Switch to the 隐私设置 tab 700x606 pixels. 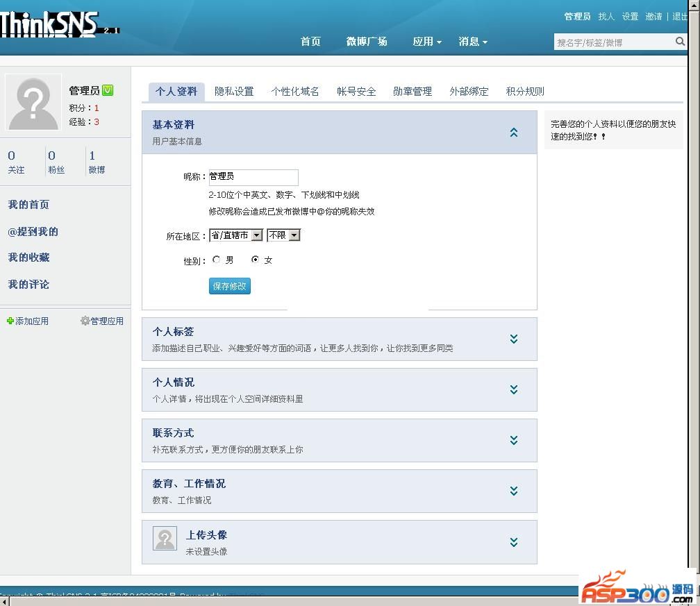pos(234,92)
